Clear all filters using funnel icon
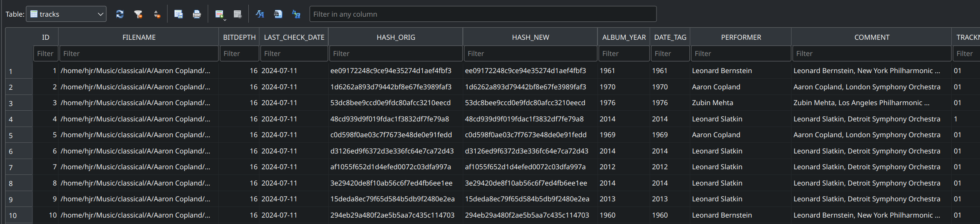The height and width of the screenshot is (224, 980). 138,14
